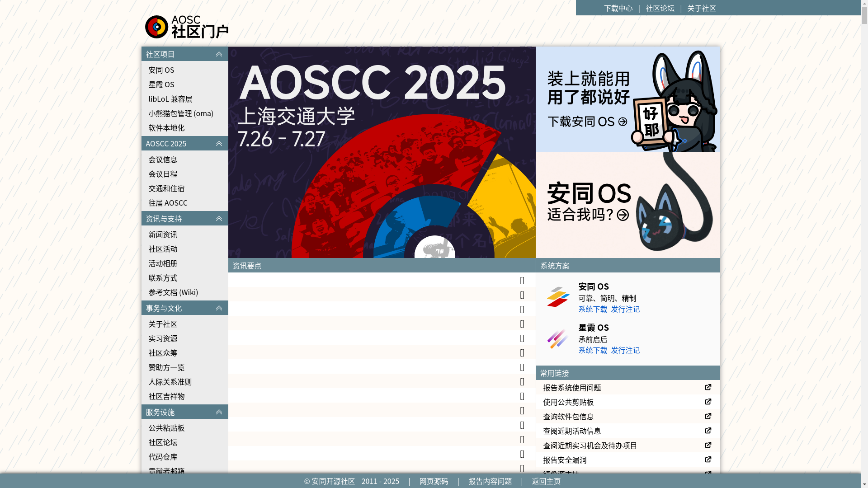This screenshot has height=488, width=868.
Task: Open external link icon for 报告系统使用问题
Action: [708, 387]
